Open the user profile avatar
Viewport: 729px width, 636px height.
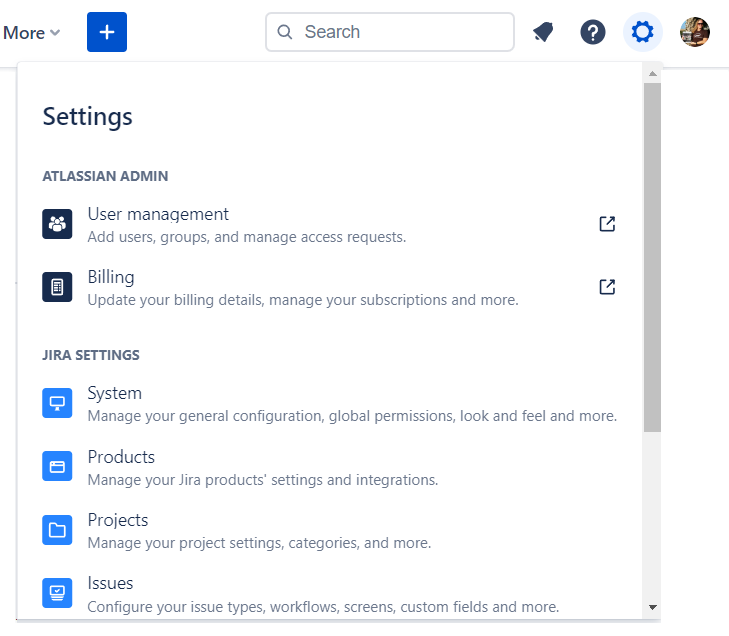695,32
